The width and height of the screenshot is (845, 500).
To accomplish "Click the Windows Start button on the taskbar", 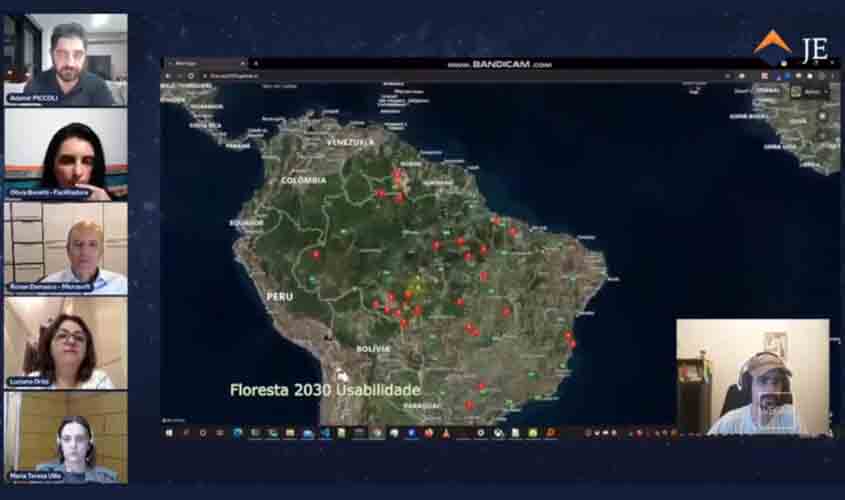I will click(169, 433).
